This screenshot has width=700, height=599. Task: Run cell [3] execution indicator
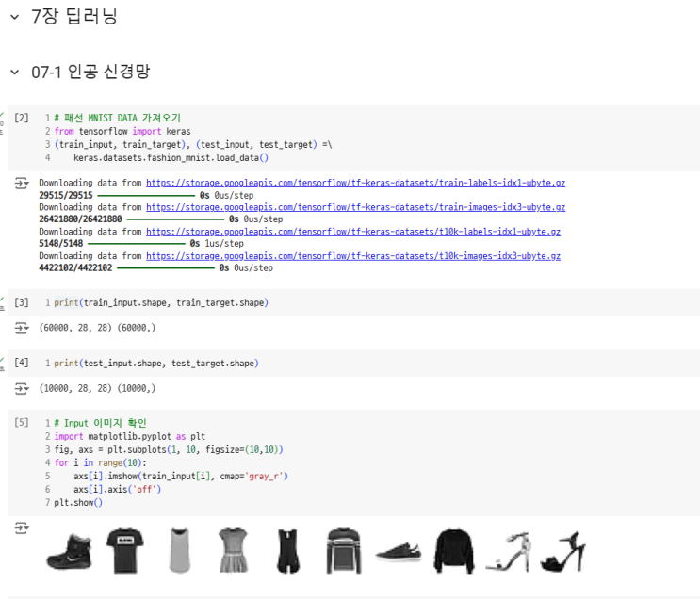pyautogui.click(x=21, y=302)
